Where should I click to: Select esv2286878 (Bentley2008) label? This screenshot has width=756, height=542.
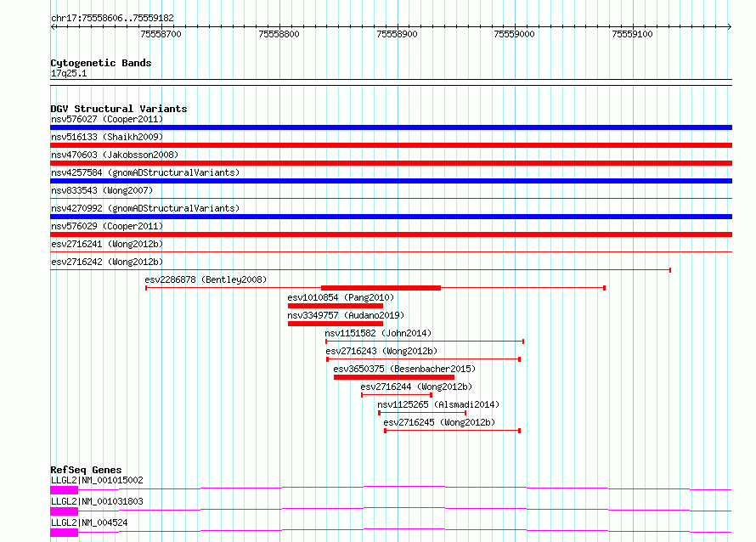206,279
